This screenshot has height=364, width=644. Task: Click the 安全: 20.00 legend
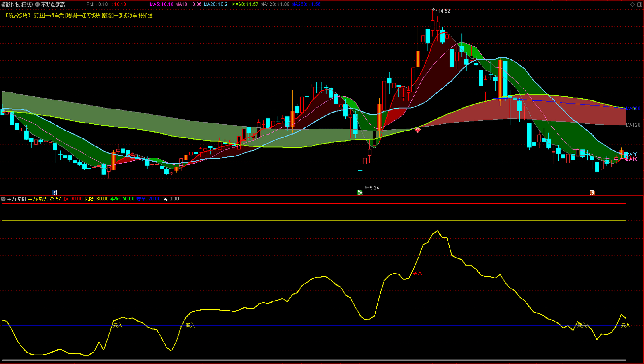click(x=148, y=199)
